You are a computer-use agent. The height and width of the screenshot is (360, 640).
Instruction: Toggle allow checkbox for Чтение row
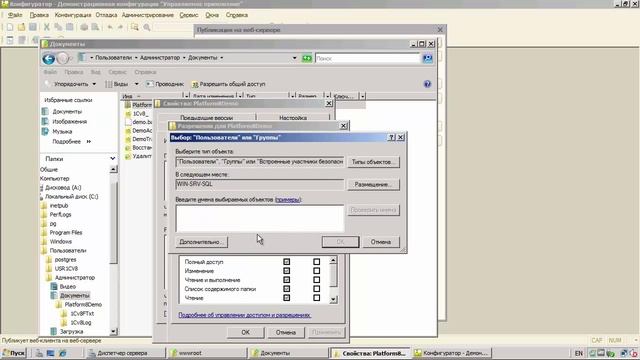(x=287, y=298)
